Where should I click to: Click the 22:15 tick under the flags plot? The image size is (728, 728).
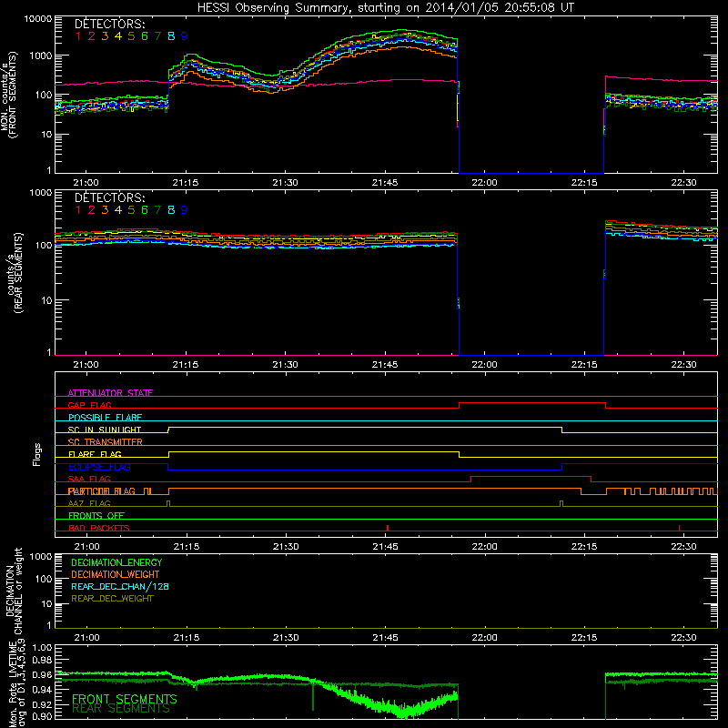point(584,547)
